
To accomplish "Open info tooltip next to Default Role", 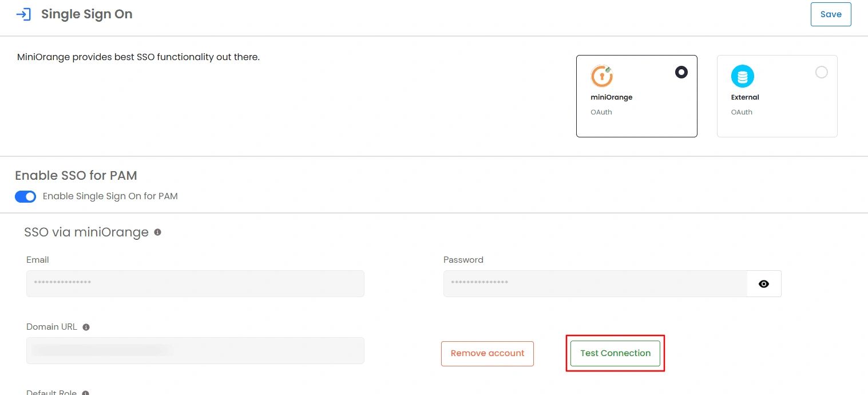I will tap(85, 393).
